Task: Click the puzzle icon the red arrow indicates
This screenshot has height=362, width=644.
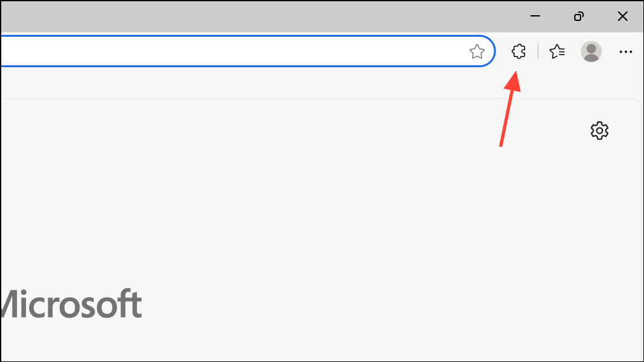Action: click(518, 51)
